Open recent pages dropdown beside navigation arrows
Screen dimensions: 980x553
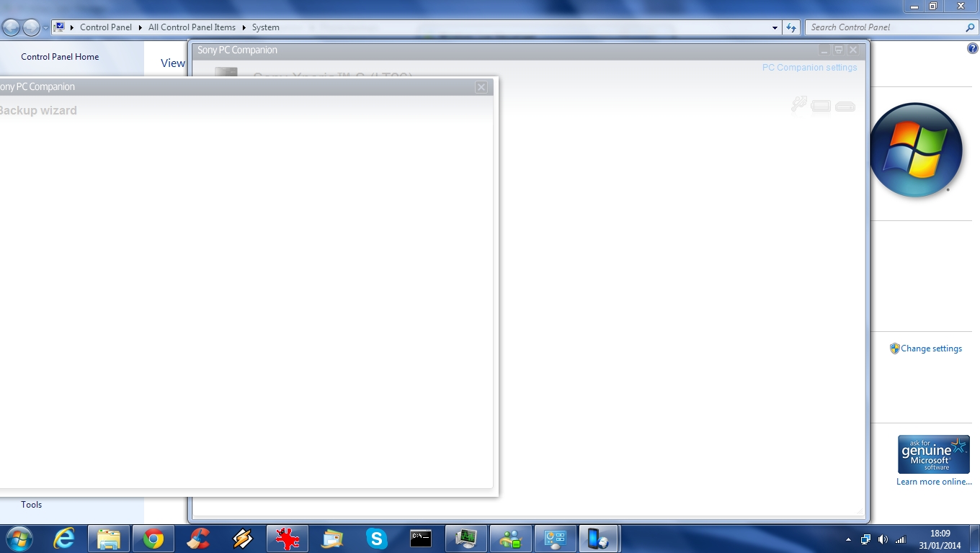(46, 27)
